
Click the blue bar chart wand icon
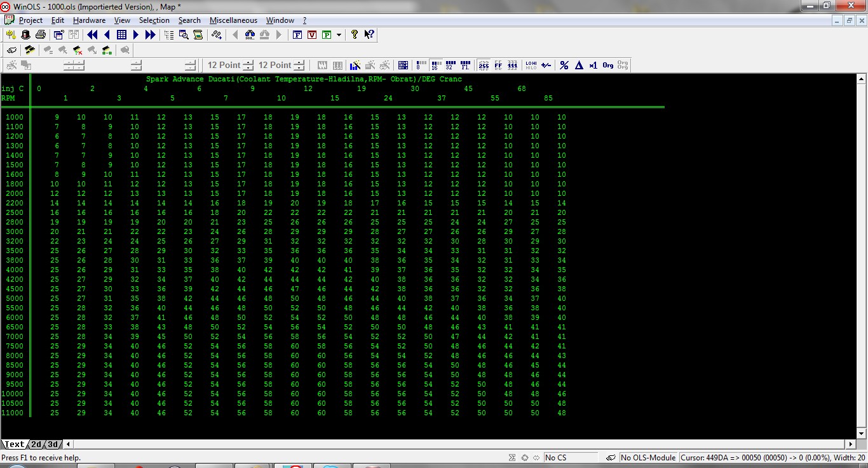(x=355, y=65)
